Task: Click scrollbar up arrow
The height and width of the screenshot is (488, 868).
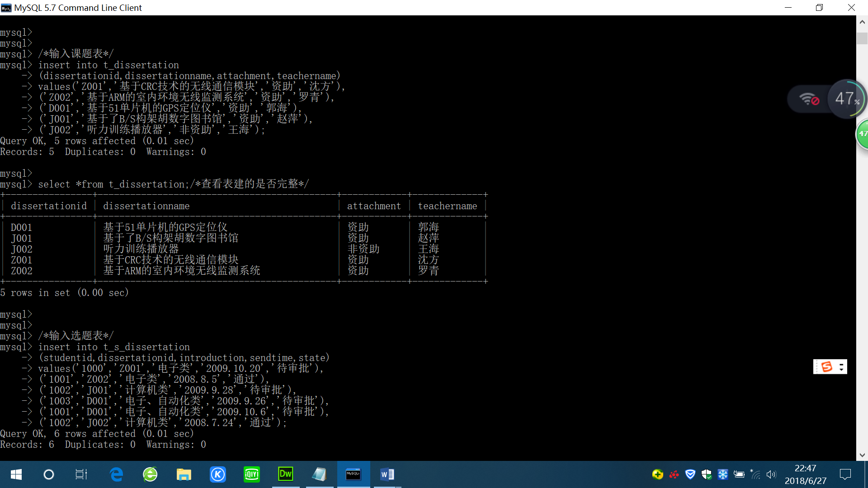Action: (862, 22)
